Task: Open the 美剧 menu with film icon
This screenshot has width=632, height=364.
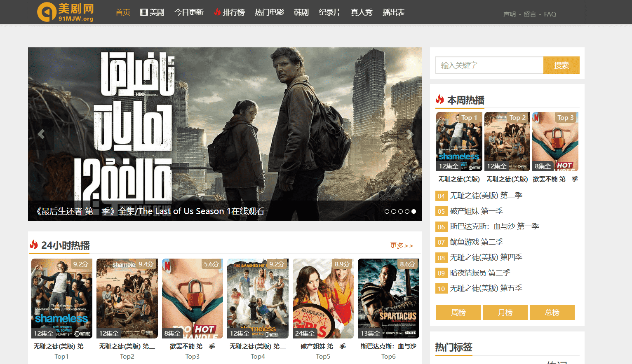Action: click(x=152, y=12)
